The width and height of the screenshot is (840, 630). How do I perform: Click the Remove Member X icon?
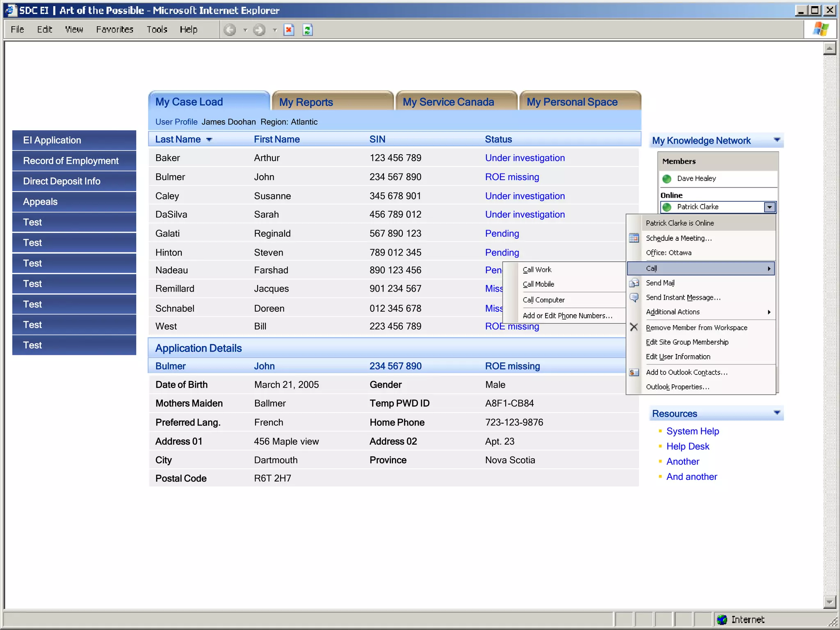634,327
